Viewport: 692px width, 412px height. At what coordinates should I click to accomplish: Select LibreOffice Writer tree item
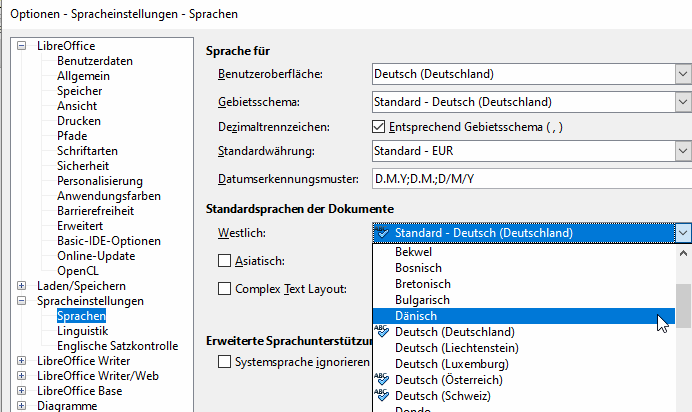tap(83, 361)
